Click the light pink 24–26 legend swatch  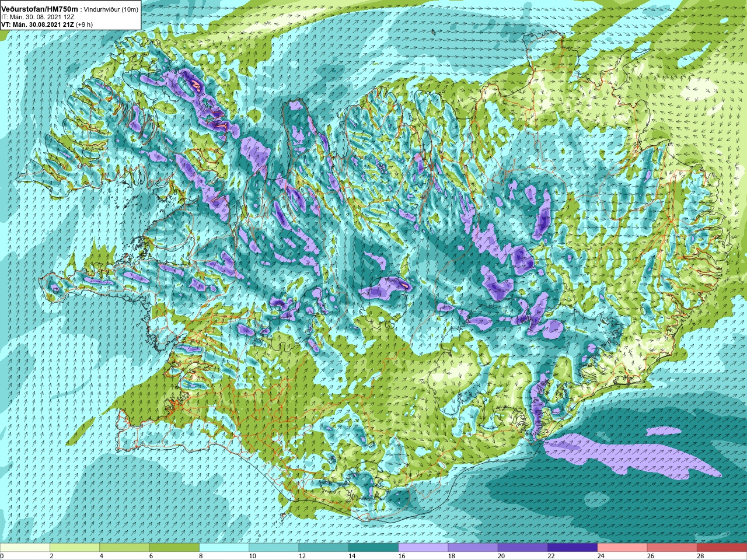(622, 548)
